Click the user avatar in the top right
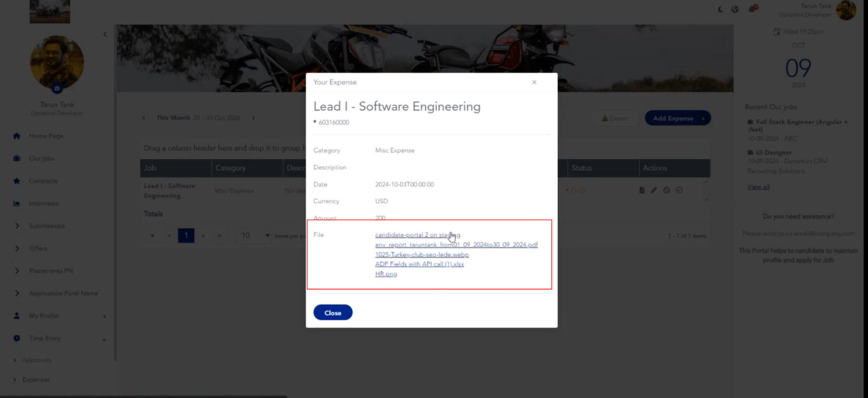The height and width of the screenshot is (398, 868). (846, 10)
